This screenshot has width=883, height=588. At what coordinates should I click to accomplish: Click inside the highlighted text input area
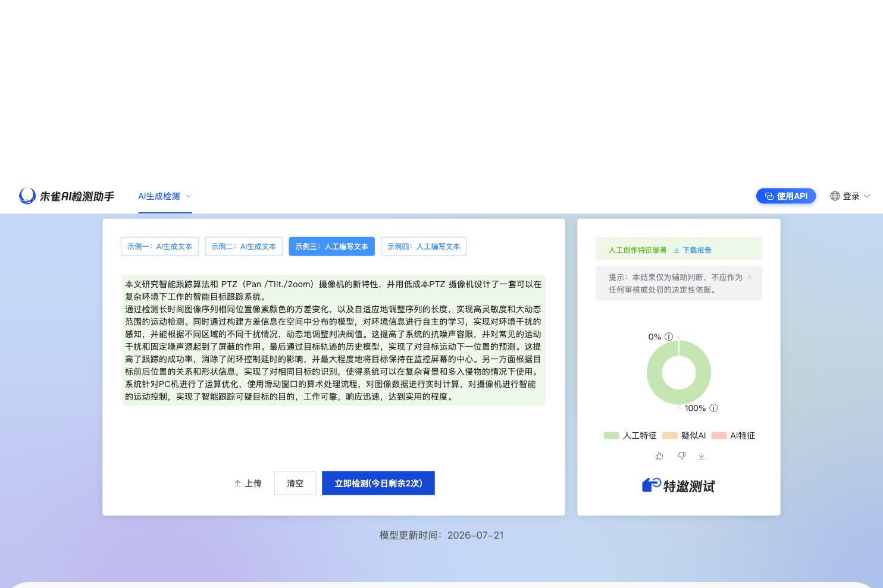(x=334, y=341)
